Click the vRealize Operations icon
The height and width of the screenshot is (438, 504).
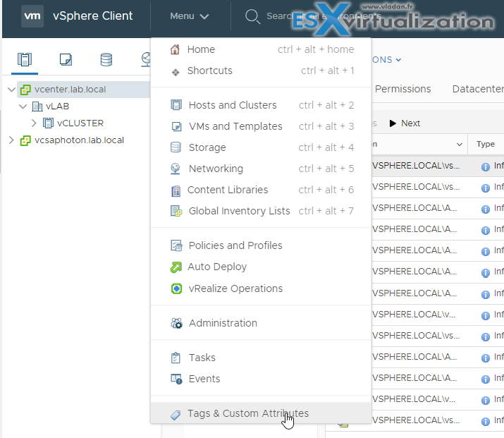pos(176,288)
